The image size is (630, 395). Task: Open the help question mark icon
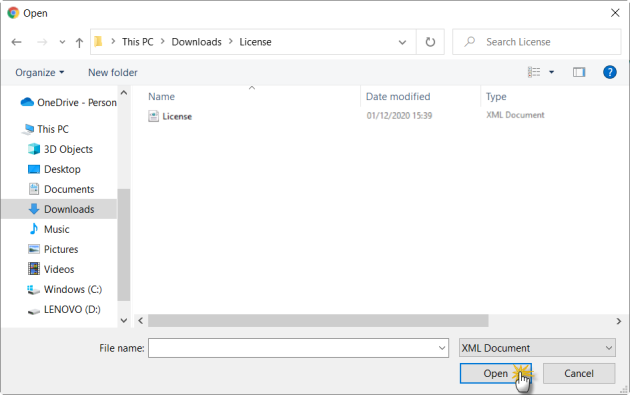pos(610,72)
